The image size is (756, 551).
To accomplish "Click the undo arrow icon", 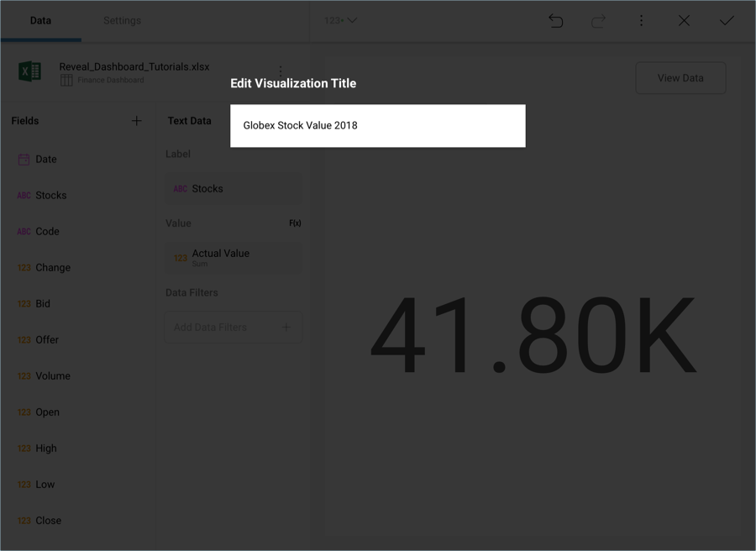I will (x=555, y=21).
